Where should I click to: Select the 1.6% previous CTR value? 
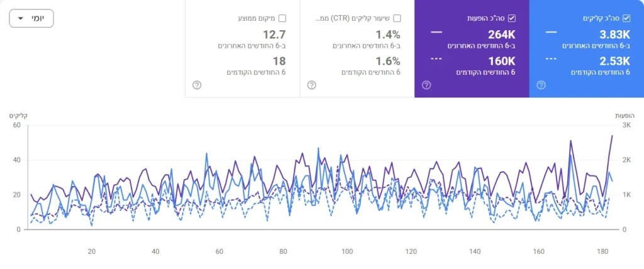tap(388, 61)
